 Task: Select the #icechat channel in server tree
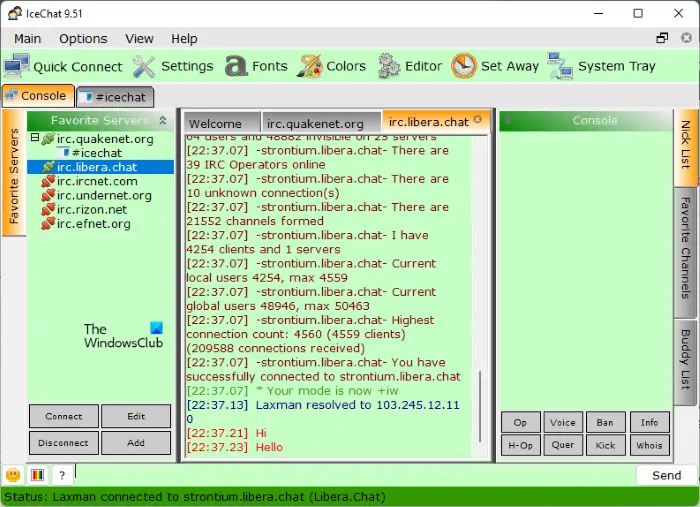coord(96,153)
